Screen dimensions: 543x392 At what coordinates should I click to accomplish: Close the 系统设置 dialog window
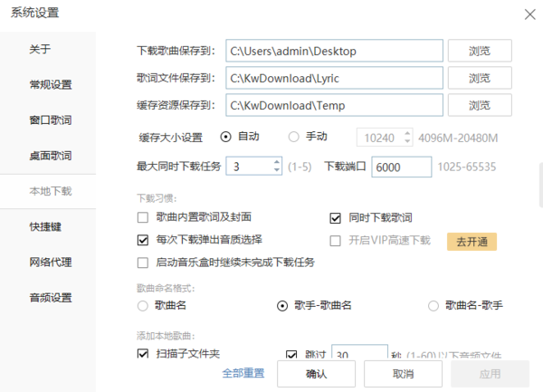529,14
